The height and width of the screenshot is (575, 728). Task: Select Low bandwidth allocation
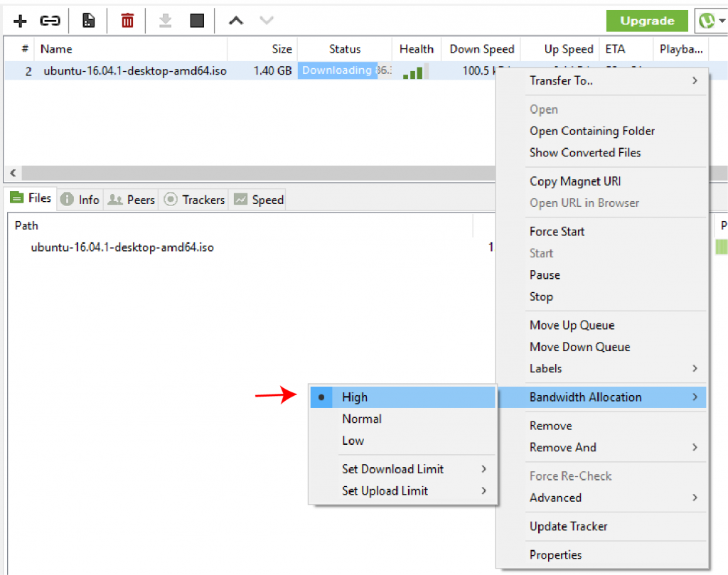402,441
